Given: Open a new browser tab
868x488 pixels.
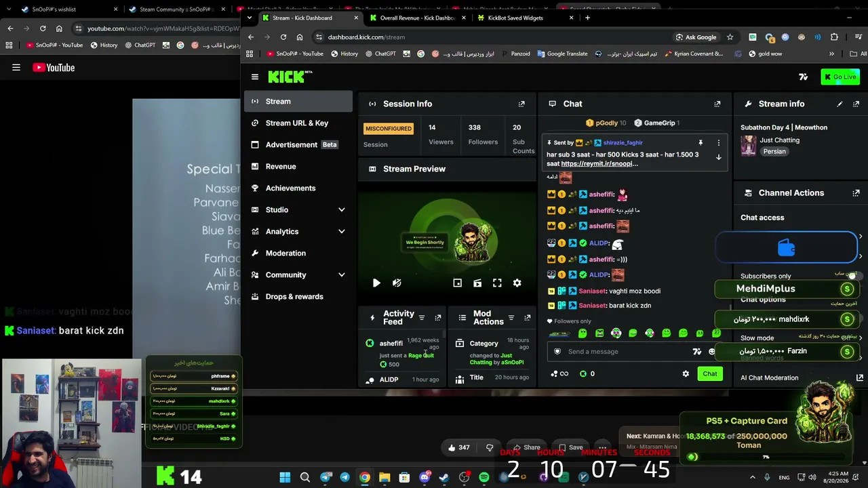Looking at the screenshot, I should tap(587, 18).
